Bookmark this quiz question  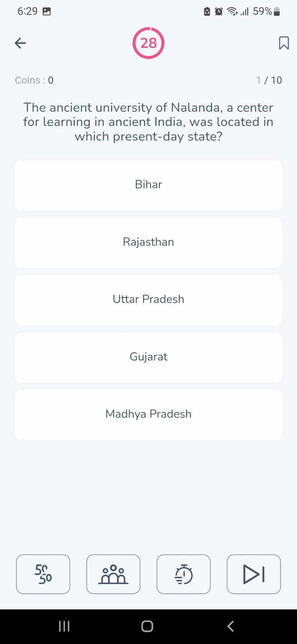284,43
